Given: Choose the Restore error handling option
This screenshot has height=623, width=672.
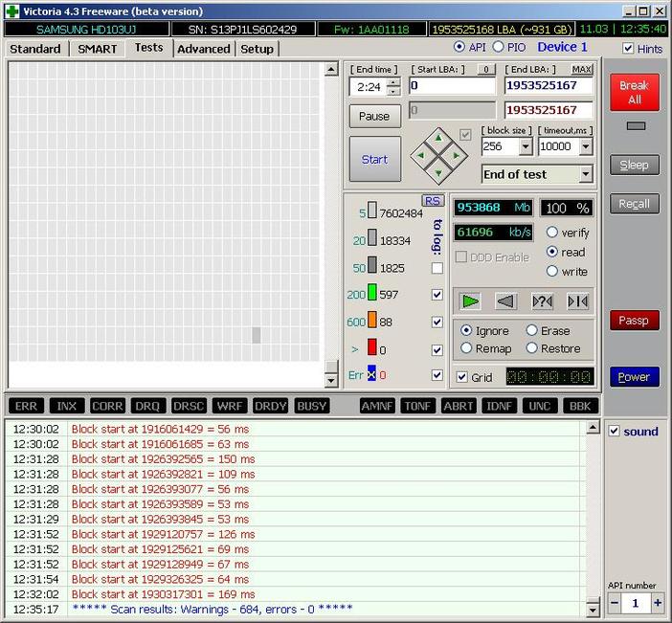Looking at the screenshot, I should click(532, 348).
